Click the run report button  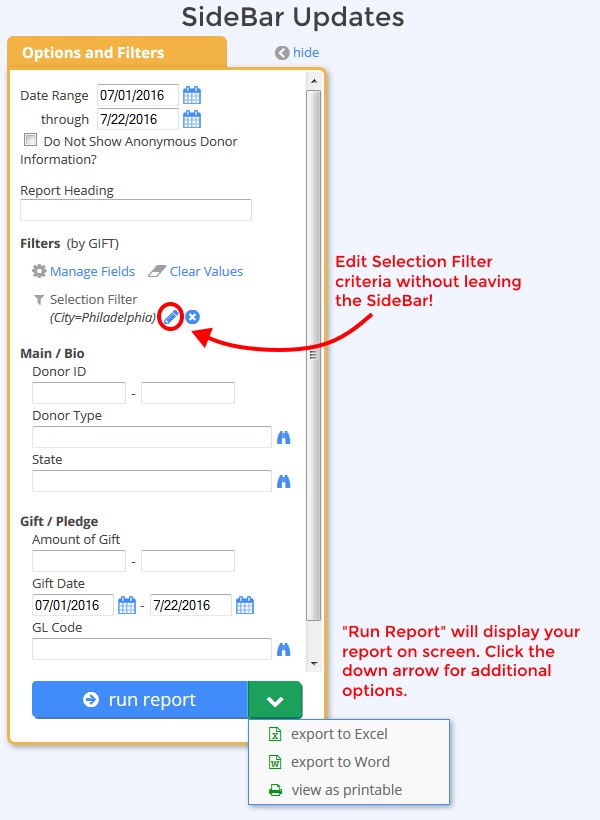(140, 700)
